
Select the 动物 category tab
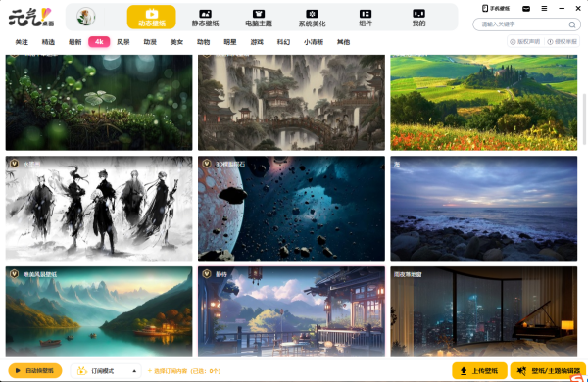pos(203,42)
